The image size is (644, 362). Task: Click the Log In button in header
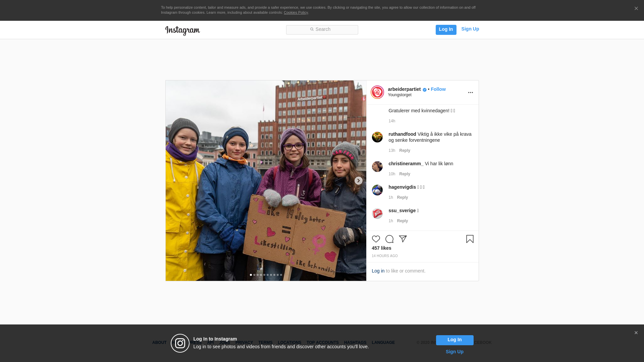[x=446, y=30]
